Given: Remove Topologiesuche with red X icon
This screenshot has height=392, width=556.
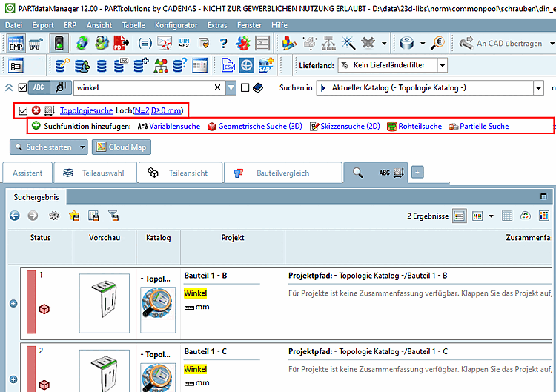Looking at the screenshot, I should pos(36,110).
